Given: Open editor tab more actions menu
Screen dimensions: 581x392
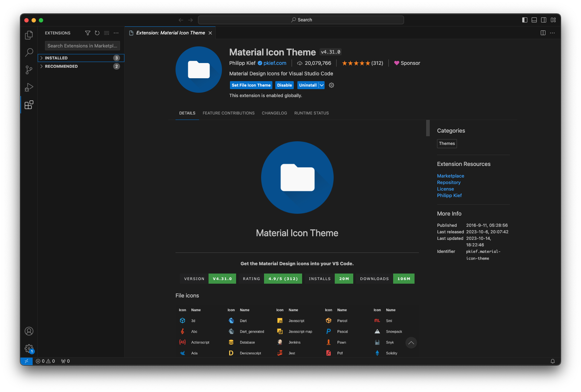Looking at the screenshot, I should (552, 33).
